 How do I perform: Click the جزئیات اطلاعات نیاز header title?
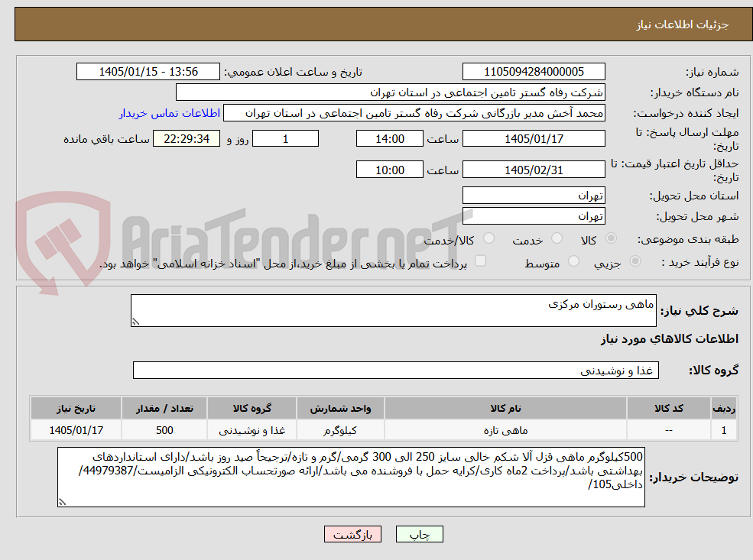[x=683, y=24]
